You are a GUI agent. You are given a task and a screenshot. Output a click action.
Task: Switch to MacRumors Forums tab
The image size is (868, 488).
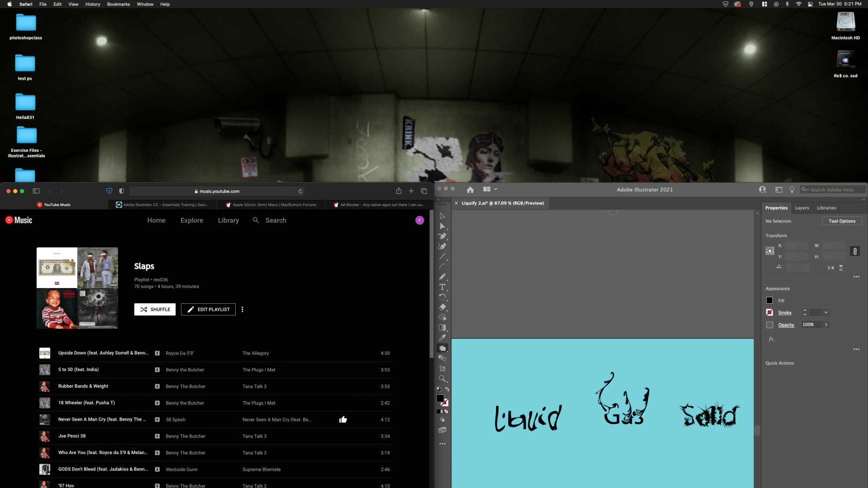271,205
